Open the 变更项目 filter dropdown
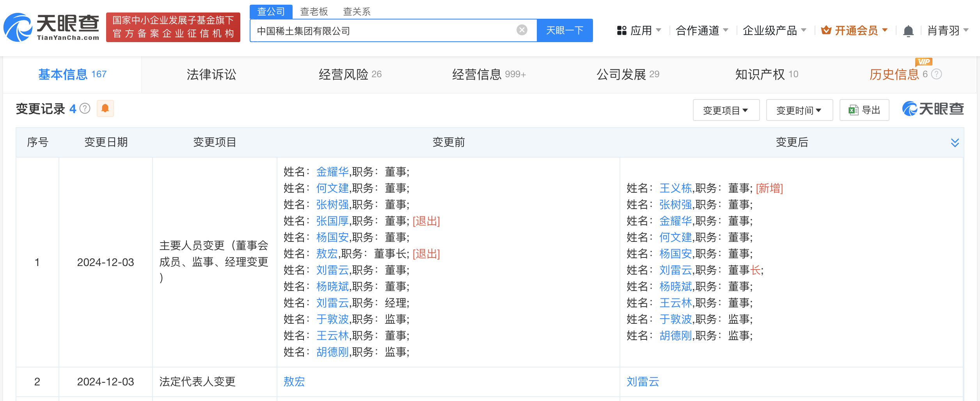980x401 pixels. tap(726, 110)
